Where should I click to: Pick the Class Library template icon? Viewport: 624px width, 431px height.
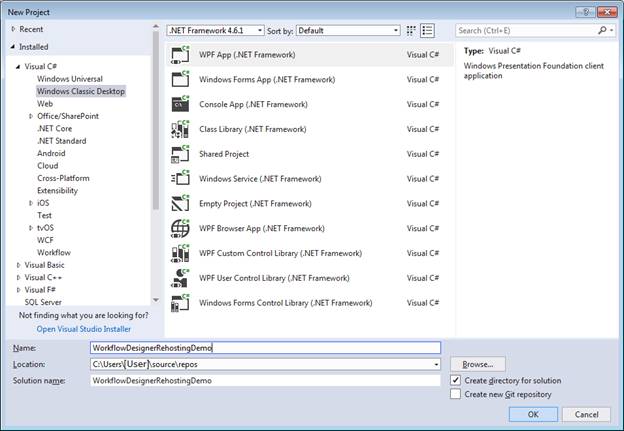pyautogui.click(x=180, y=129)
